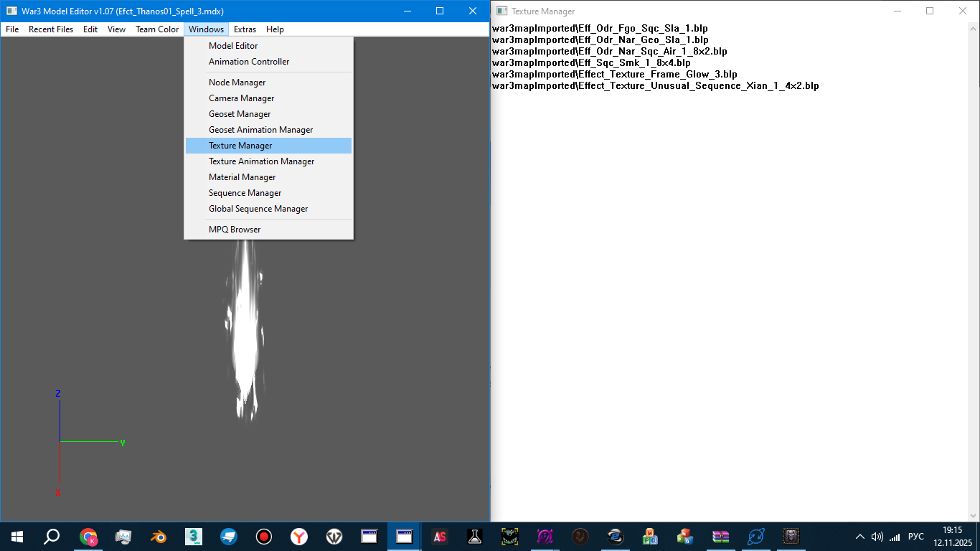Minimize the Texture Manager window
The image size is (980, 551).
897,11
